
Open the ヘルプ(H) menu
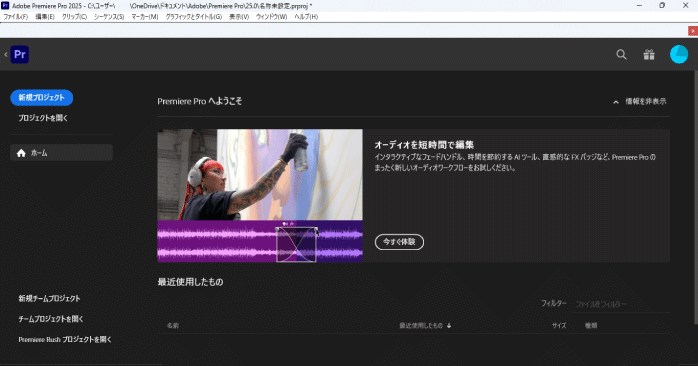[306, 16]
